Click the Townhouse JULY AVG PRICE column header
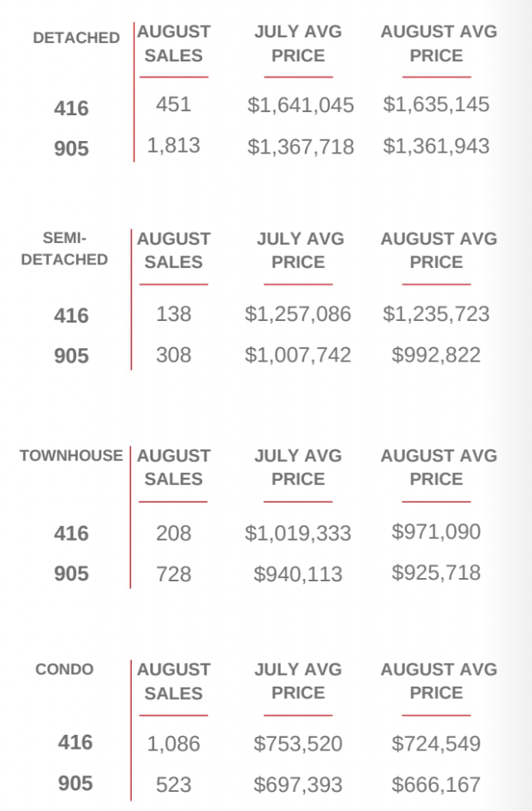The height and width of the screenshot is (811, 532). (x=297, y=468)
